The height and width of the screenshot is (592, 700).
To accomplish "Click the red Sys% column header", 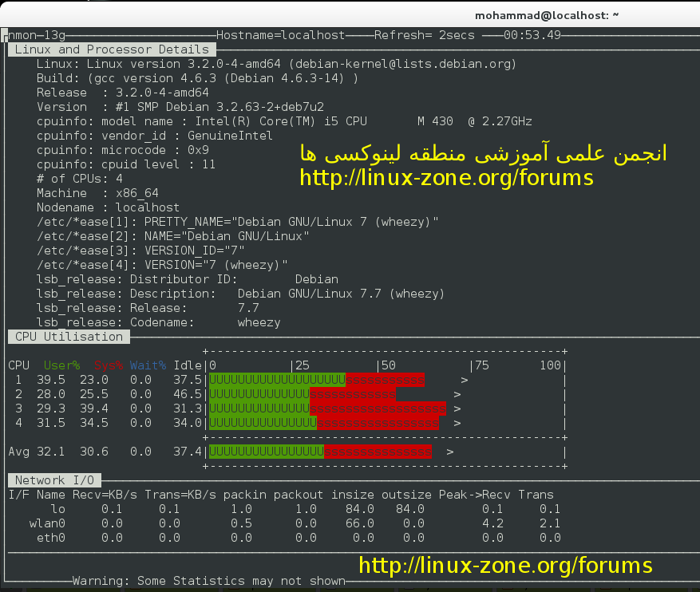I will click(x=109, y=365).
